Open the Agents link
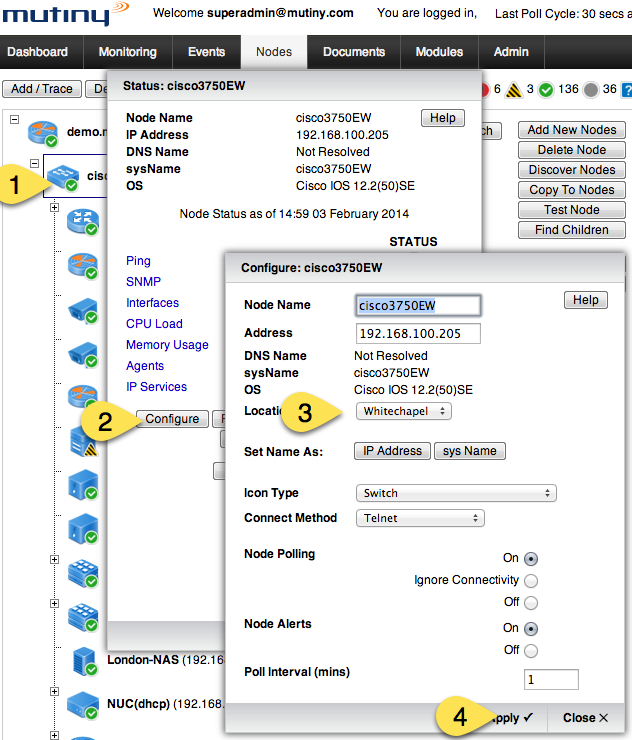Screen dimensions: 632x740 point(145,366)
